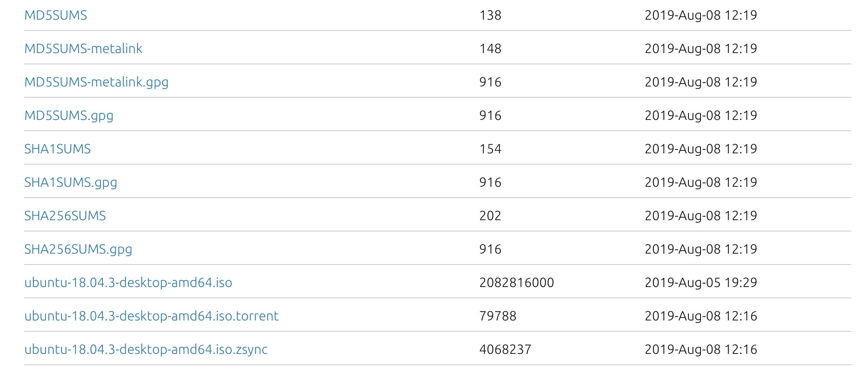868x371 pixels.
Task: Open the SHA256SUMS checksum file
Action: pyautogui.click(x=65, y=216)
